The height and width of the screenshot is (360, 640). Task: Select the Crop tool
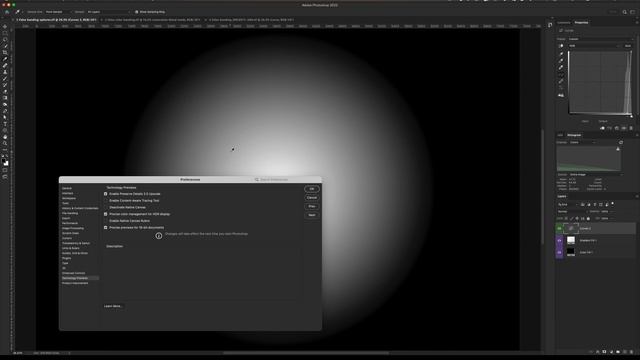point(5,53)
